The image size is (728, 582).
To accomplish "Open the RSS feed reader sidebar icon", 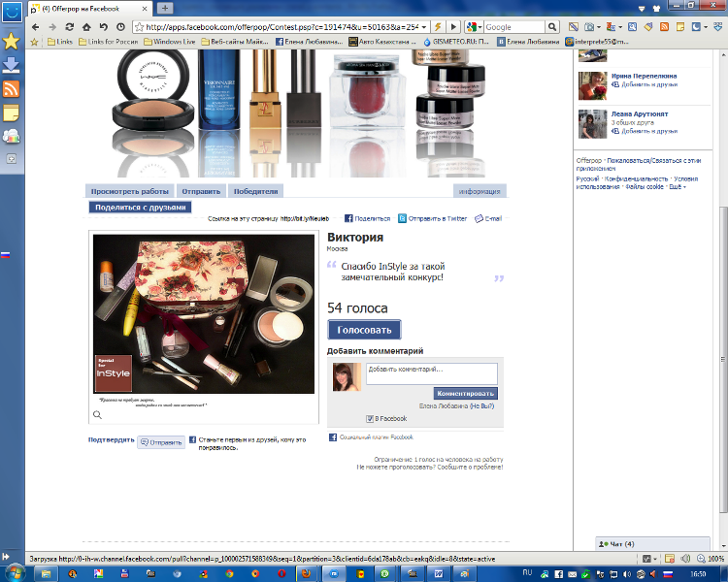I will click(11, 88).
